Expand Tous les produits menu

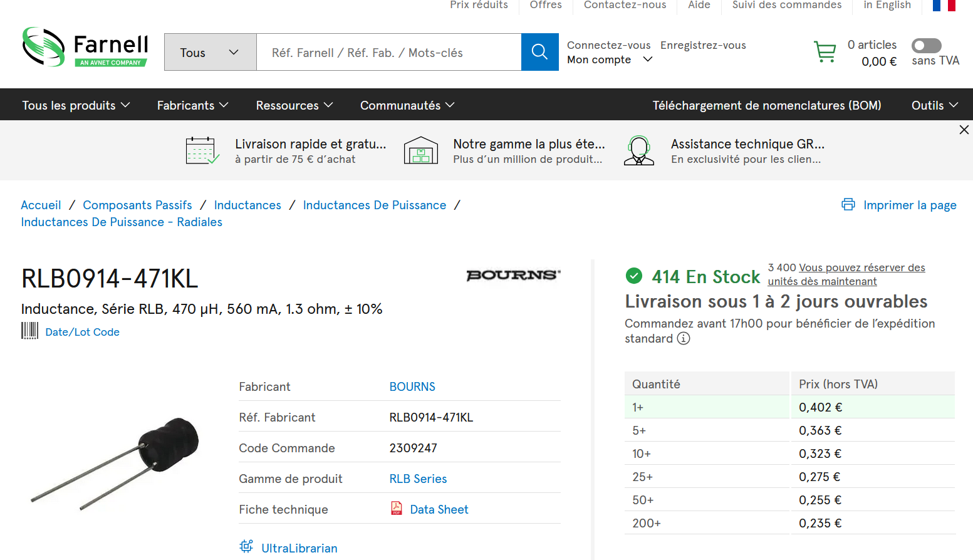pyautogui.click(x=76, y=105)
